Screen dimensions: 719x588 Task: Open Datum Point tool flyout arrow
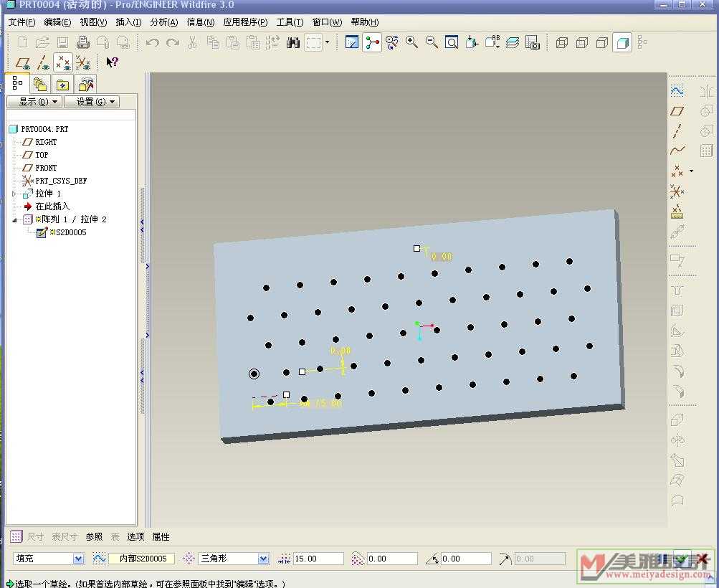692,171
